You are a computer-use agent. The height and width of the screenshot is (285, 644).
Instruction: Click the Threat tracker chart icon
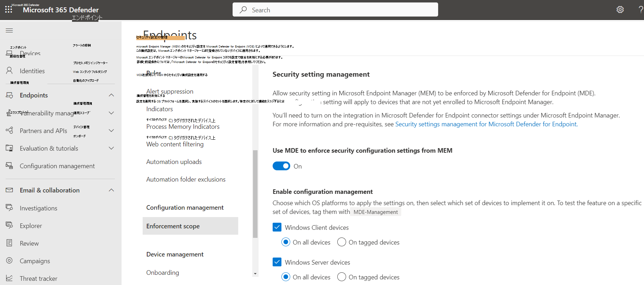(x=9, y=278)
